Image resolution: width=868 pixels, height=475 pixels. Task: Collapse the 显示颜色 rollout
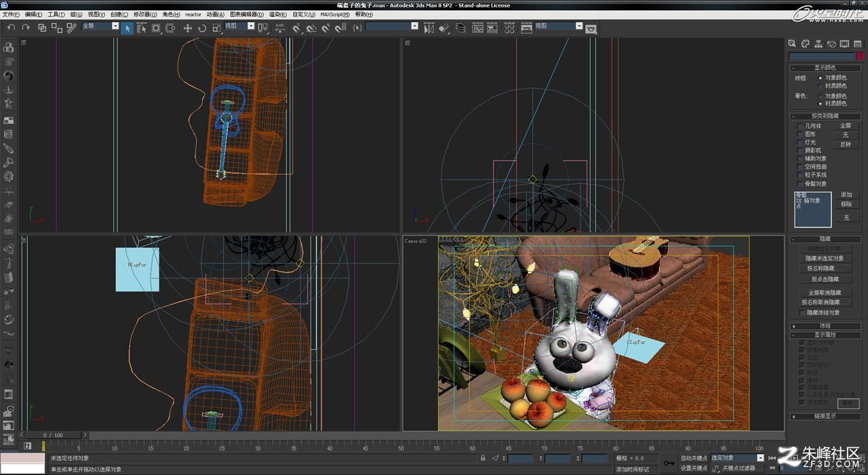[x=825, y=68]
